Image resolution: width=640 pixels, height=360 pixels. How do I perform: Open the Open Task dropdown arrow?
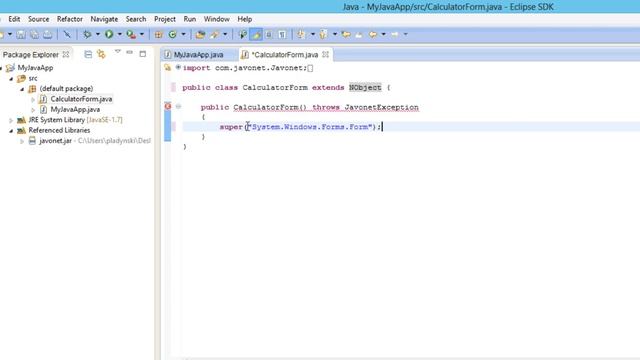225,35
